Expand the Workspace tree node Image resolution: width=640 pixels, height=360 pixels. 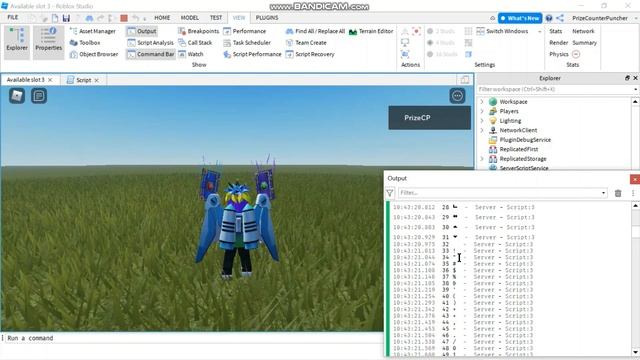tap(482, 102)
